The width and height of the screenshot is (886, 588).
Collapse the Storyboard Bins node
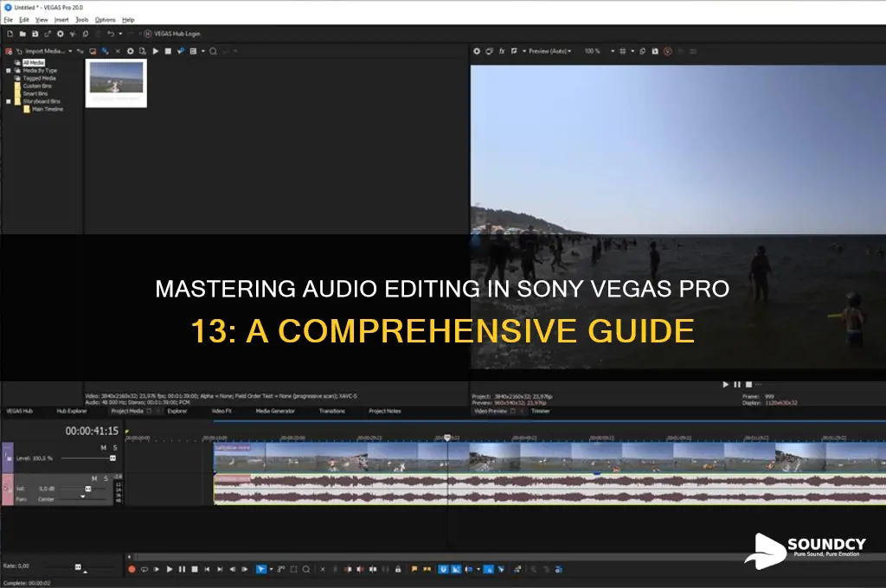[x=9, y=102]
